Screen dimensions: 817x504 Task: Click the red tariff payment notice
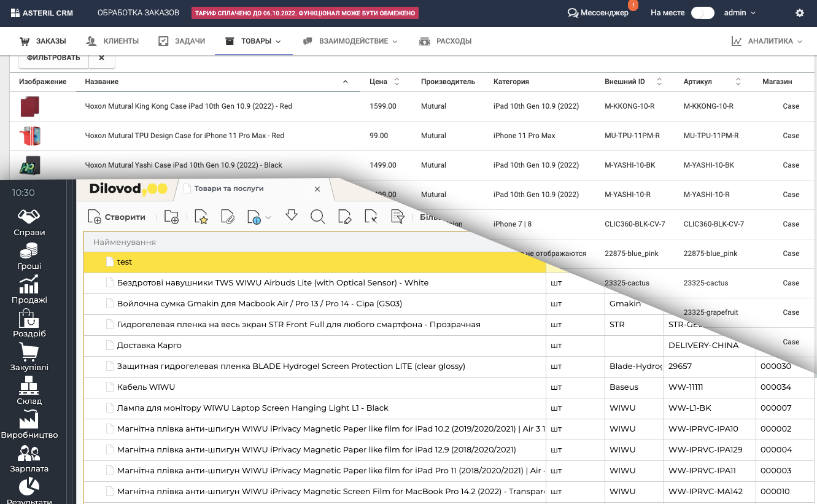point(305,13)
